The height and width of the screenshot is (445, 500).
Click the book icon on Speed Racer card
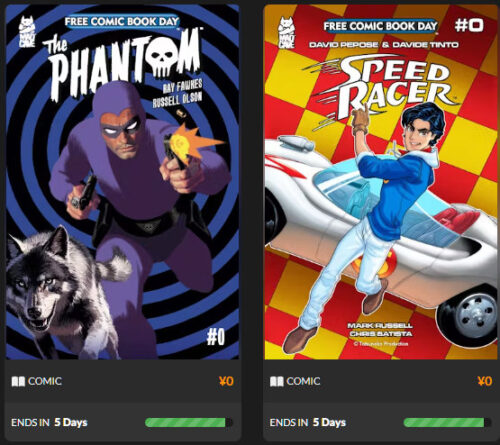[277, 381]
